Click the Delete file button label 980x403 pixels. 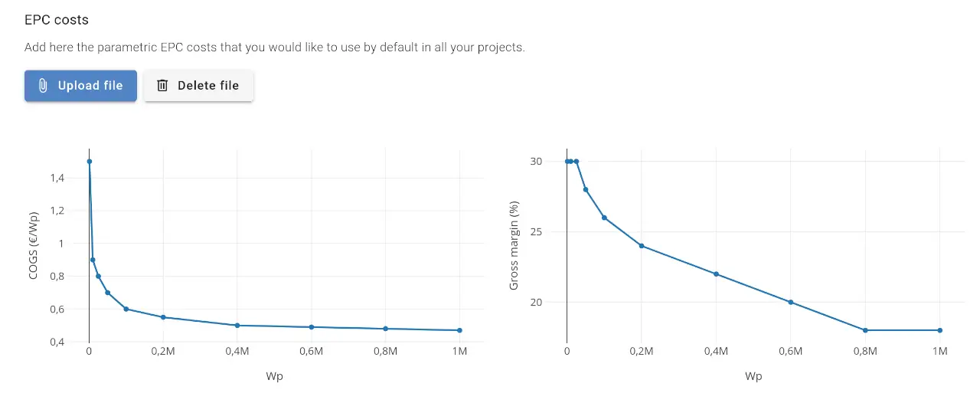pyautogui.click(x=208, y=86)
